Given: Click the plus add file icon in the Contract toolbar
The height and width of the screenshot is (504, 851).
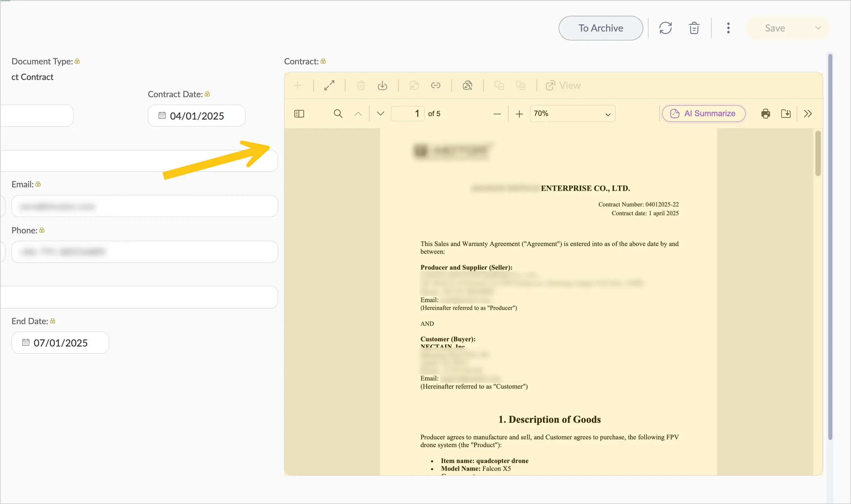Looking at the screenshot, I should point(298,85).
